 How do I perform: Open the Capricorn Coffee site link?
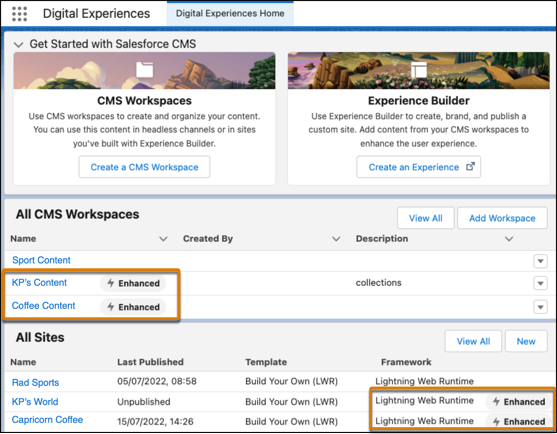pos(47,419)
